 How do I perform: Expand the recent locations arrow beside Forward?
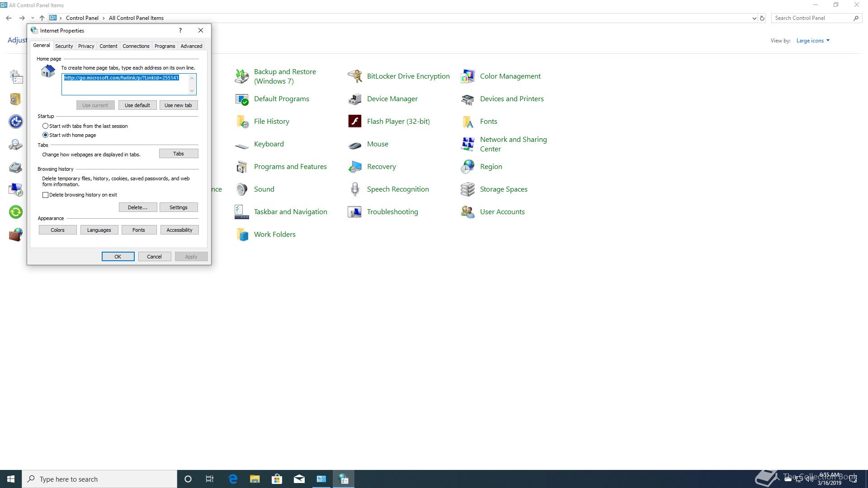click(33, 18)
